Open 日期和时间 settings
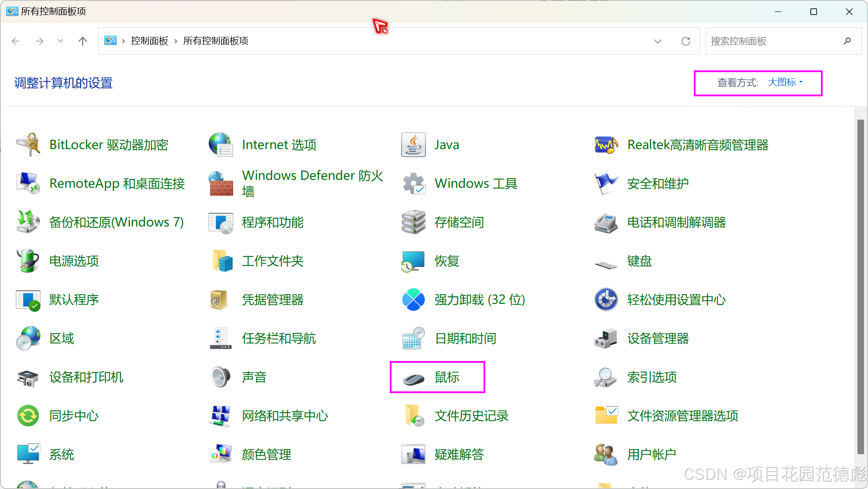This screenshot has height=489, width=868. pos(465,338)
